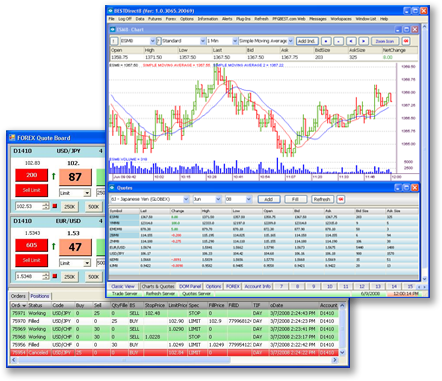The height and width of the screenshot is (381, 442).
Task: Open the Plug-Ins menu
Action: pos(243,19)
